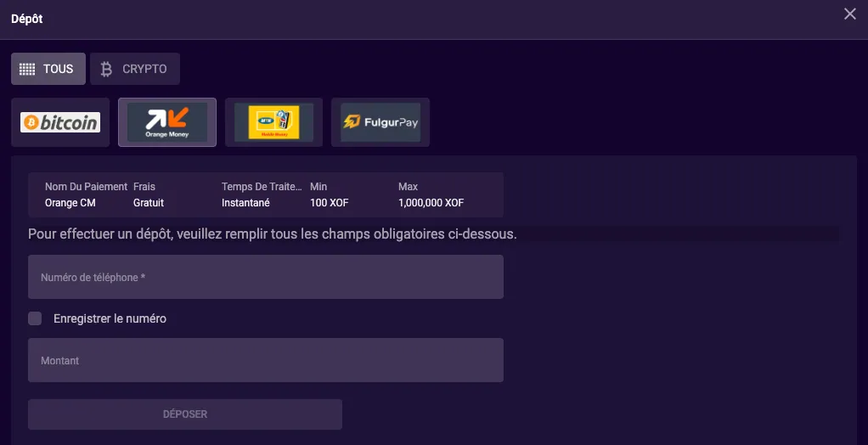
Task: Click the deposit instruction sentence
Action: tap(273, 234)
